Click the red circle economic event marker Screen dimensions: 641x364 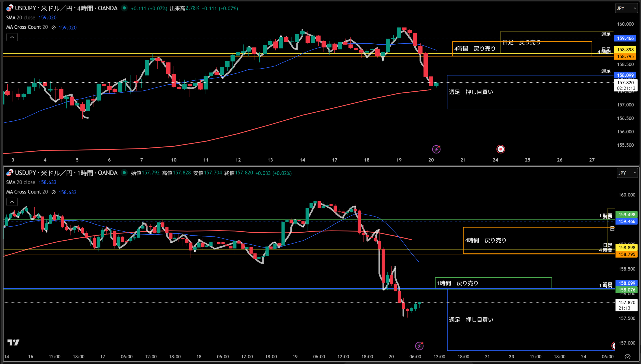click(501, 149)
